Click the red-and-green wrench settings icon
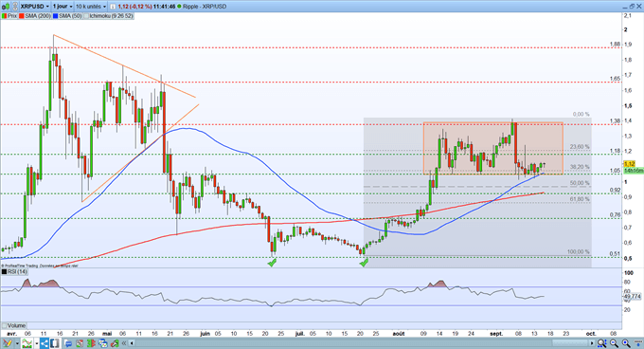This screenshot has width=644, height=349. click(x=115, y=343)
